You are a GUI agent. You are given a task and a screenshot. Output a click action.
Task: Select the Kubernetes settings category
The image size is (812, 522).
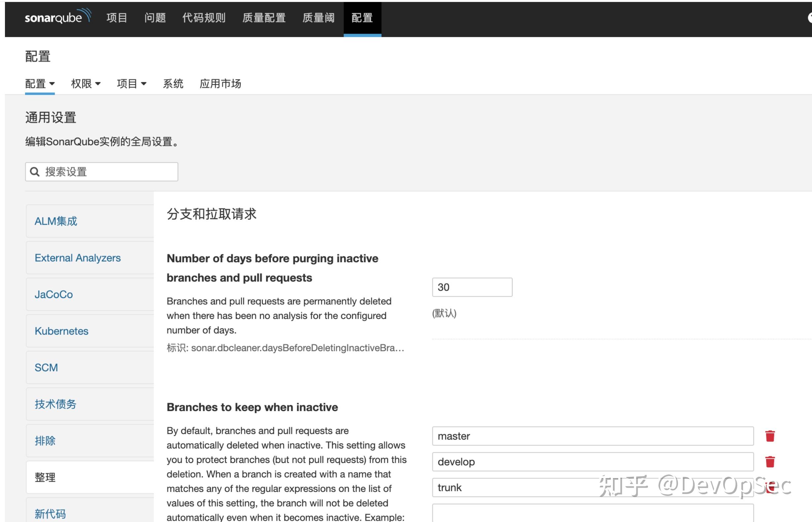(x=61, y=331)
